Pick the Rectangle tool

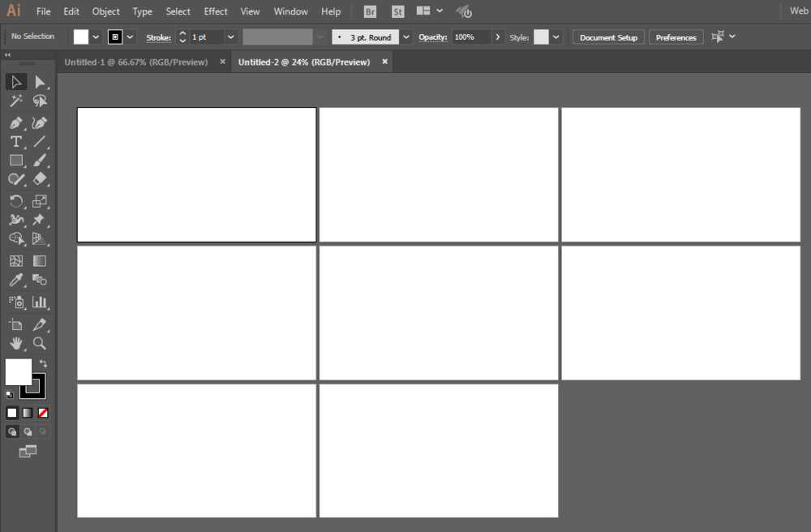coord(15,161)
